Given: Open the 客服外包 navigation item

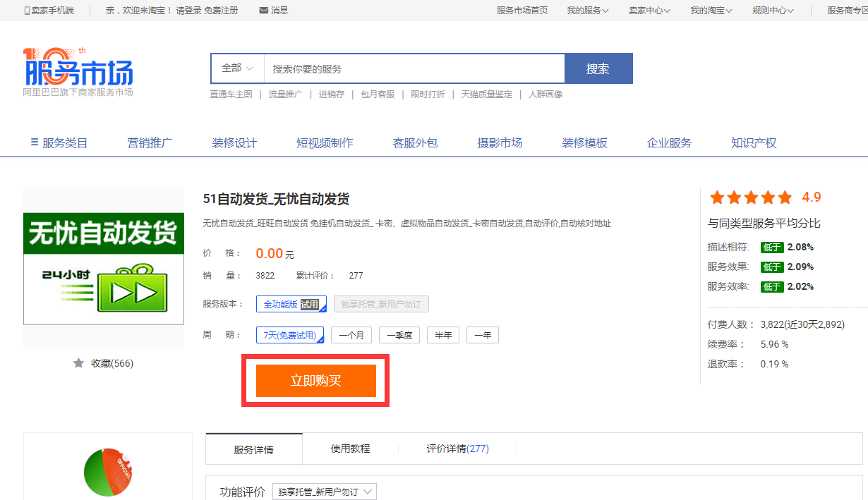Looking at the screenshot, I should [x=415, y=142].
